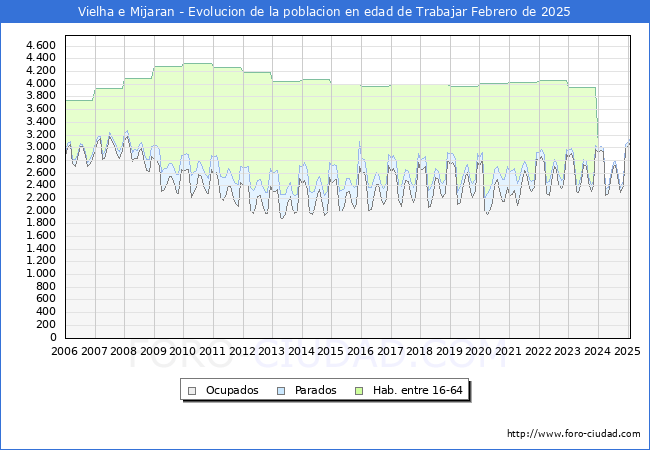Viewport: 650px width, 450px height.
Task: Click the 0 y-axis value
Action: pos(53,338)
